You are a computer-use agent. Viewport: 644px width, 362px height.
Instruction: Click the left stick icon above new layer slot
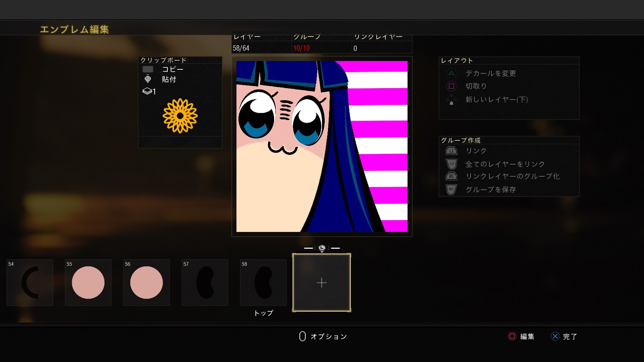[322, 248]
